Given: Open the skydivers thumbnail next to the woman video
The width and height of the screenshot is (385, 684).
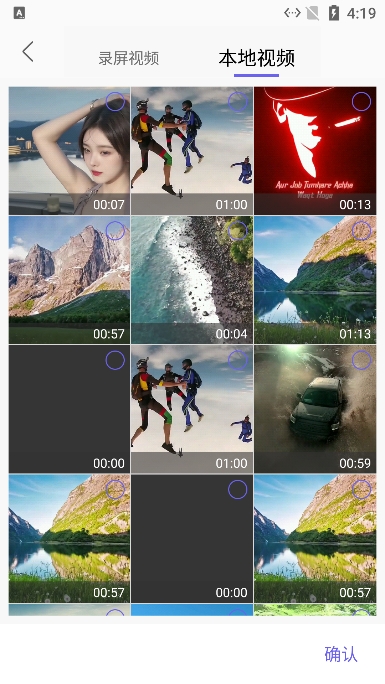Looking at the screenshot, I should pyautogui.click(x=192, y=150).
